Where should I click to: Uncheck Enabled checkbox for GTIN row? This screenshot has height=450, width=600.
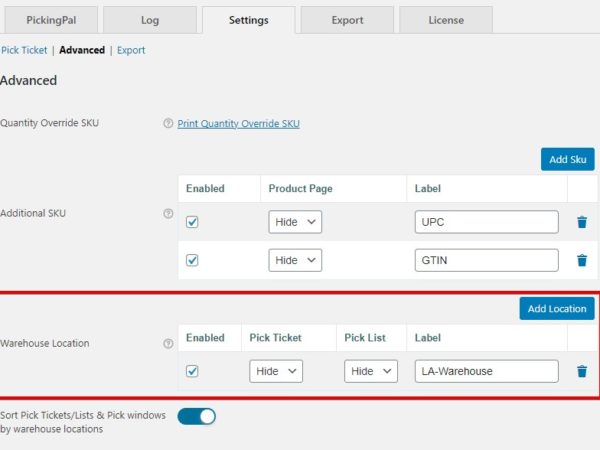pos(192,260)
